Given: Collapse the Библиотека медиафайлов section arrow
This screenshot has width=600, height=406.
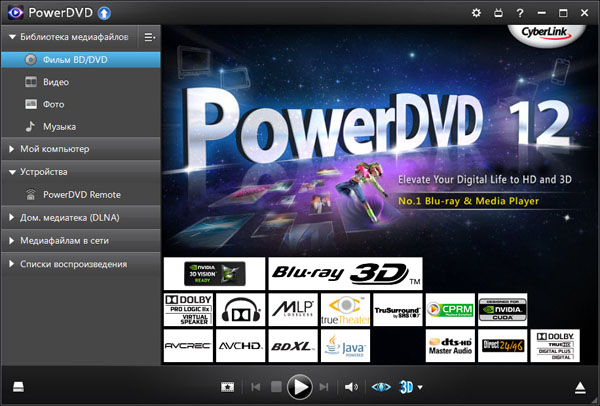Looking at the screenshot, I should (x=12, y=37).
